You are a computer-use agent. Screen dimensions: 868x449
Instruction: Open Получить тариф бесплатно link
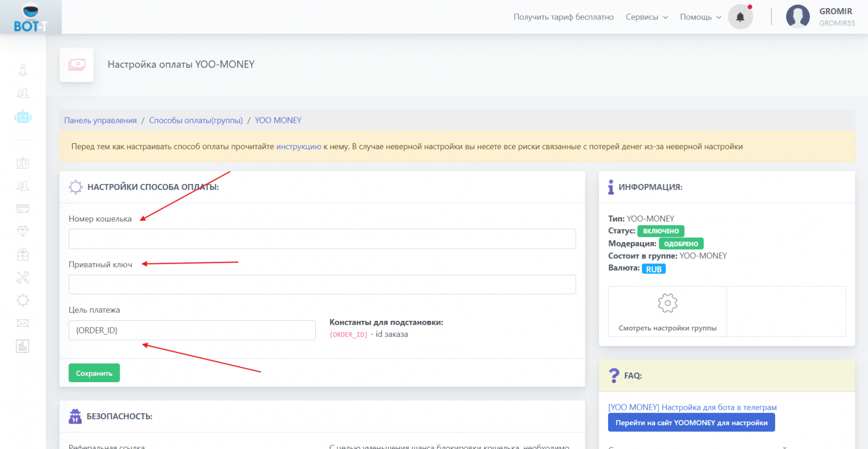564,17
